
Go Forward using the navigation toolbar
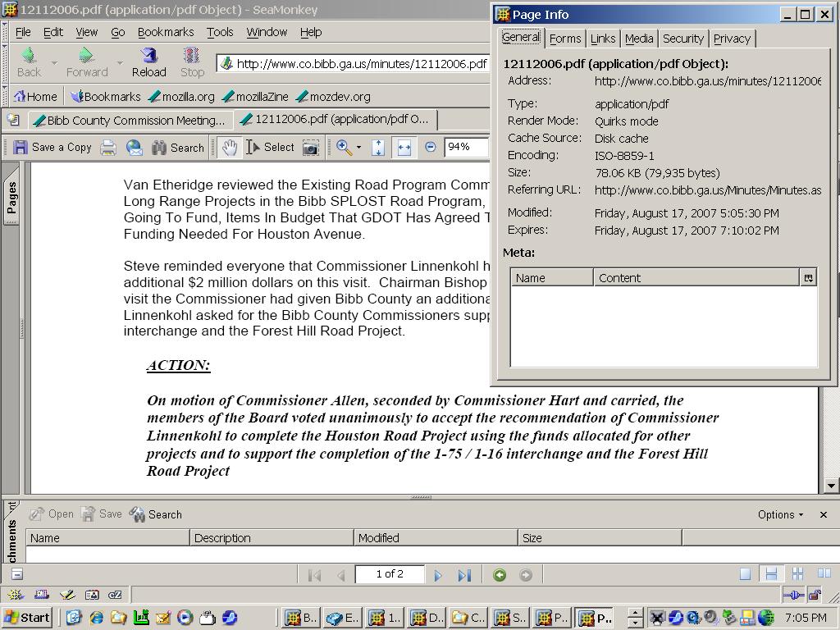coord(87,62)
